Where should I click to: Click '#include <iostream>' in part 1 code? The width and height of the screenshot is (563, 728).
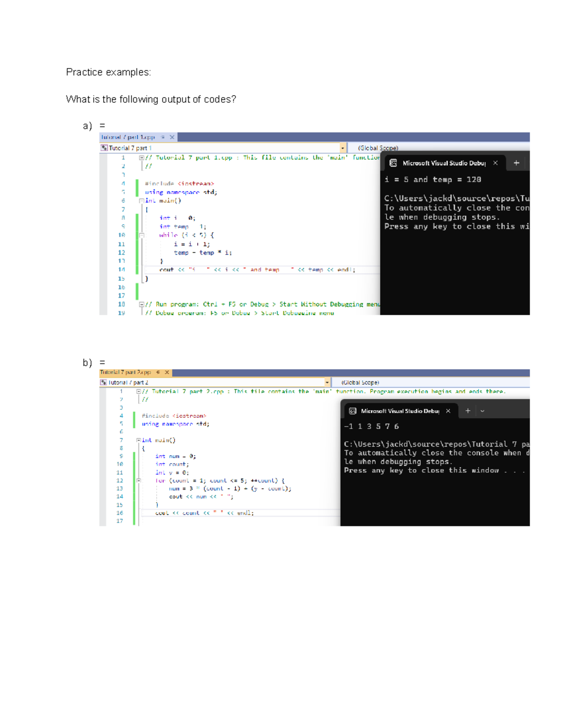[x=179, y=184]
